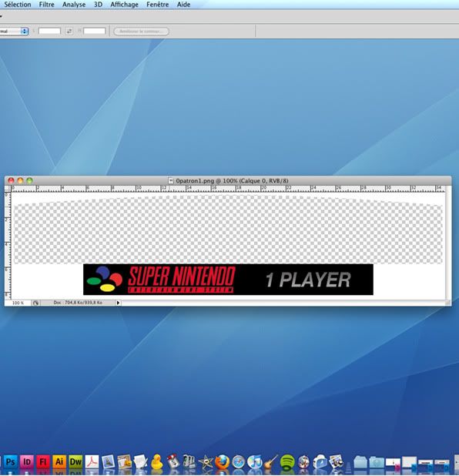459x476 pixels.
Task: Click the 1 PLAYER text on the canvas
Action: (308, 280)
